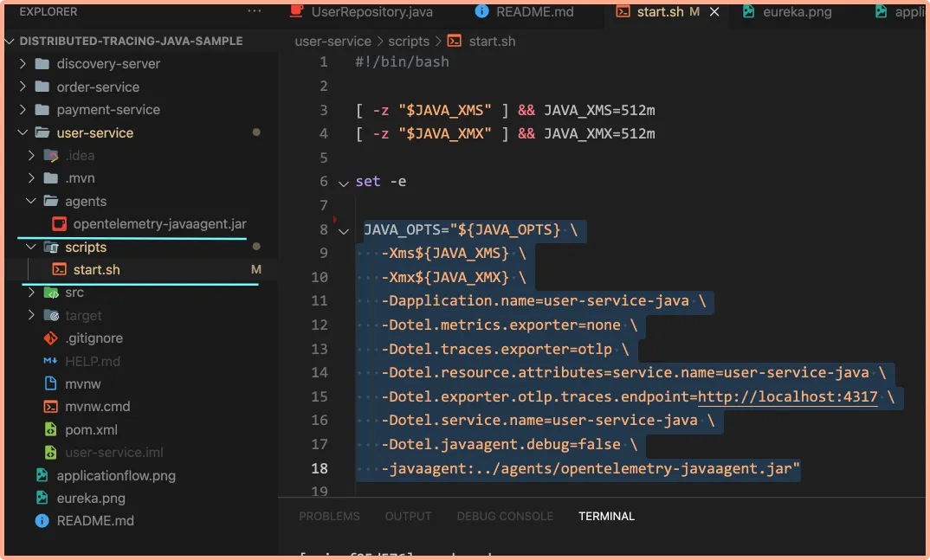
Task: Expand the discovery-server folder chevron
Action: (x=23, y=63)
